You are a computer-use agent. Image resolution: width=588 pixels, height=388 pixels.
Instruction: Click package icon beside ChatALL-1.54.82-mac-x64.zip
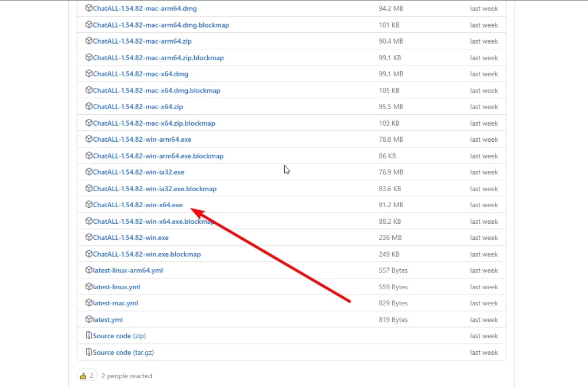89,106
